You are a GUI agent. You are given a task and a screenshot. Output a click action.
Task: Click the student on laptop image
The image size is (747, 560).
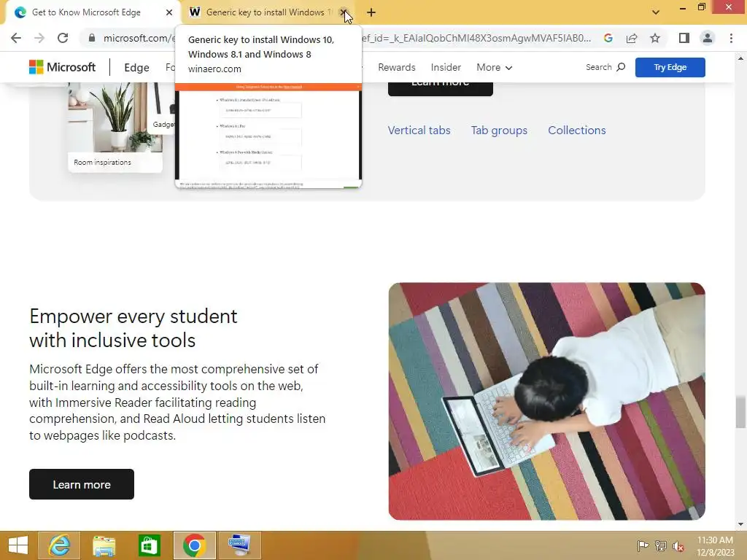tap(546, 401)
